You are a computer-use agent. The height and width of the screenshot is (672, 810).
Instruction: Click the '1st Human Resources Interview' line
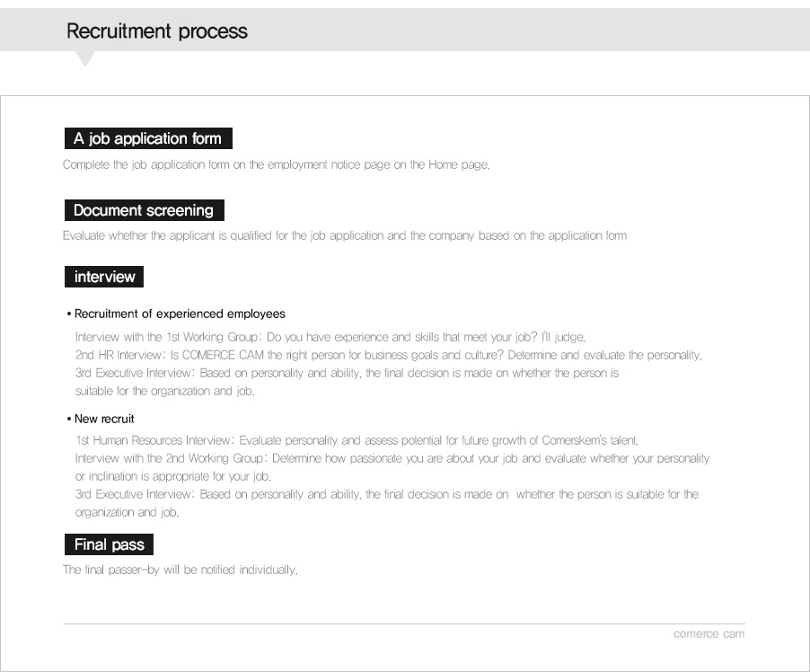pos(357,440)
